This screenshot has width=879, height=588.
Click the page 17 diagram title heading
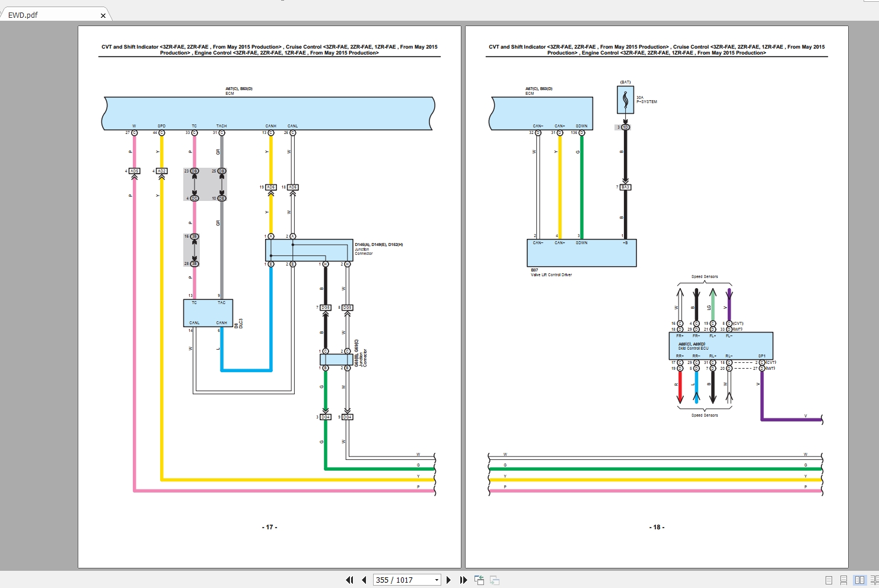(x=269, y=50)
